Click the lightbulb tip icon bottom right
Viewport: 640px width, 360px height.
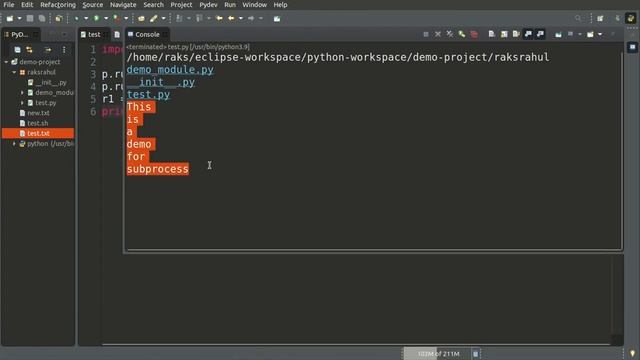tap(632, 353)
